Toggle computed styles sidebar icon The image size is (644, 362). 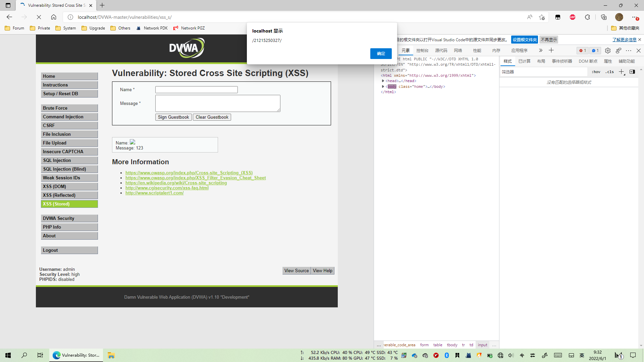click(x=632, y=72)
